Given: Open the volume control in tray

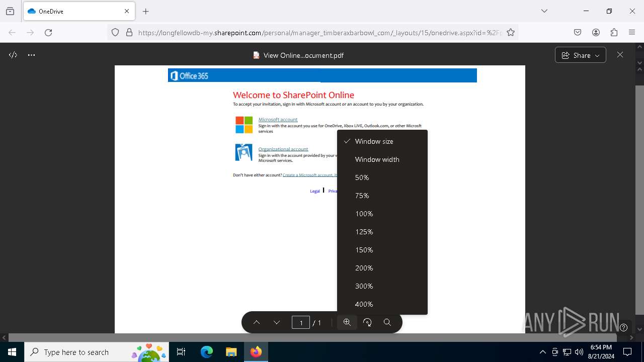Looking at the screenshot, I should pyautogui.click(x=579, y=352).
